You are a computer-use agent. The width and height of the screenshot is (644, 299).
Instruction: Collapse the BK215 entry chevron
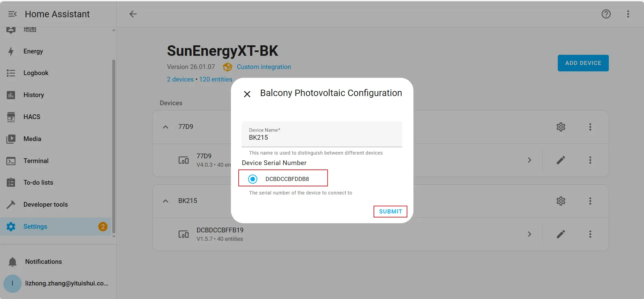pyautogui.click(x=165, y=201)
